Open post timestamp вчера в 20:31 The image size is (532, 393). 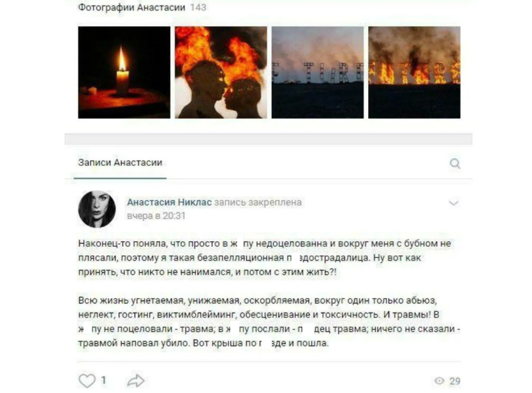(x=156, y=216)
